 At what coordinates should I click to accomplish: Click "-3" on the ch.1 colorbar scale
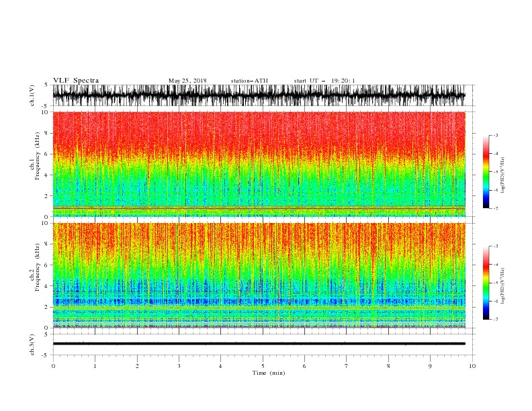point(496,135)
